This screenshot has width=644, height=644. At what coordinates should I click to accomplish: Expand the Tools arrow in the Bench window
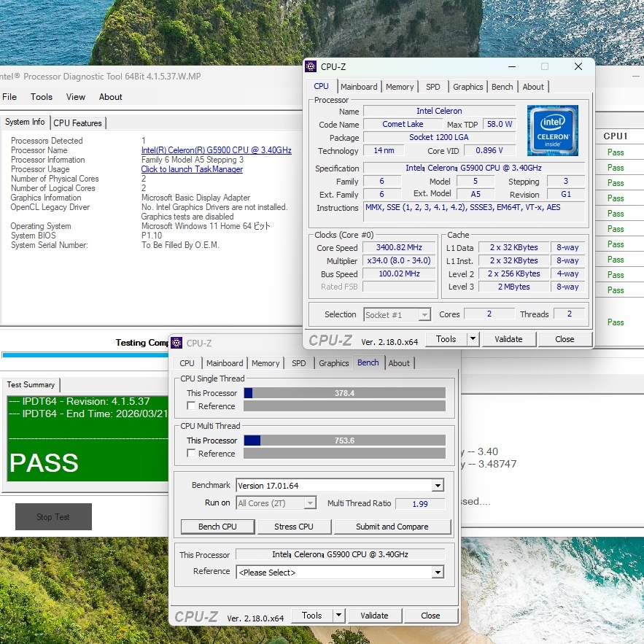(338, 616)
